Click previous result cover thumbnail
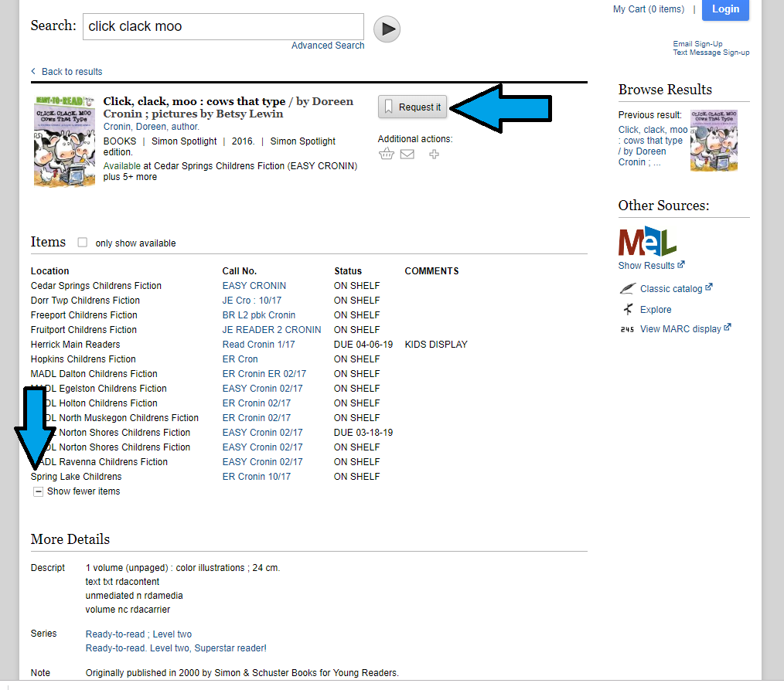 (x=714, y=141)
